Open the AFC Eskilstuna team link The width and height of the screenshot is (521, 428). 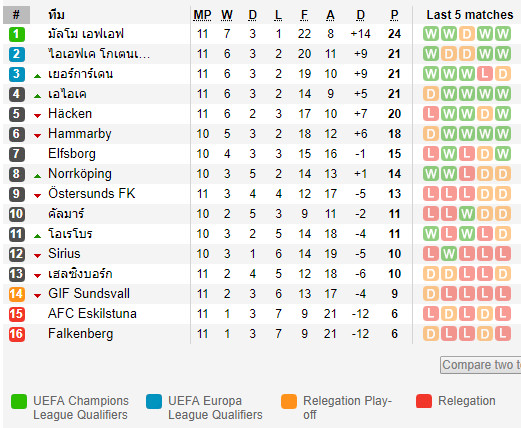point(92,314)
